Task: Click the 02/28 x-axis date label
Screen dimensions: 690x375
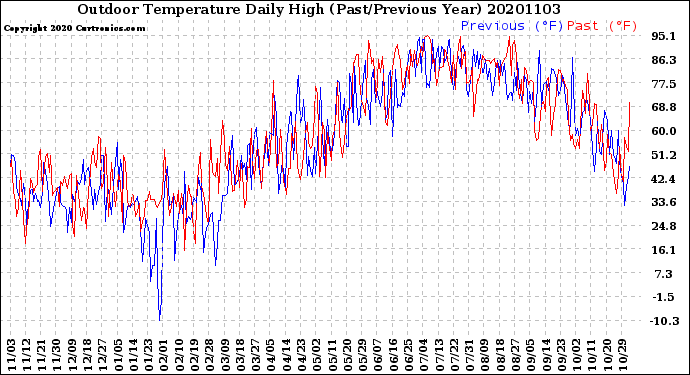Action: [209, 355]
